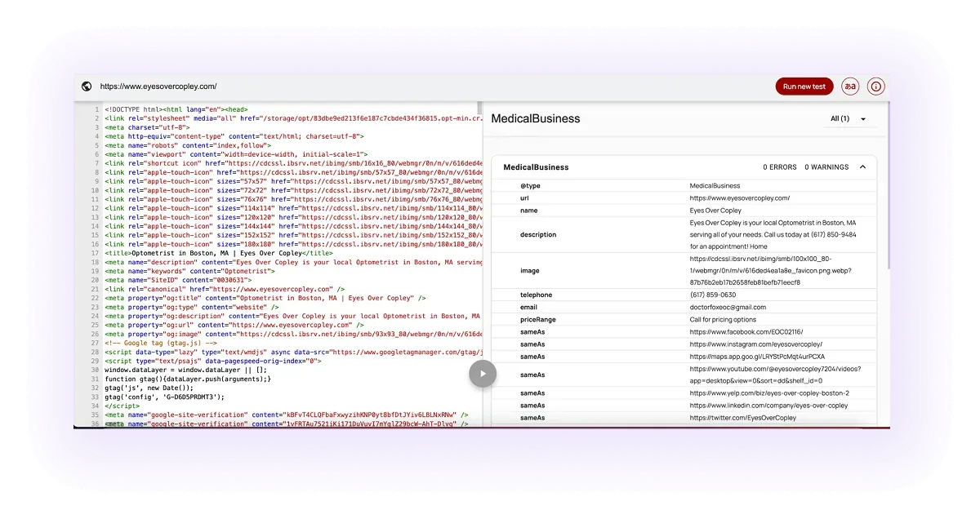Open the All (1) dropdown
This screenshot has width=980, height=519.
(849, 119)
